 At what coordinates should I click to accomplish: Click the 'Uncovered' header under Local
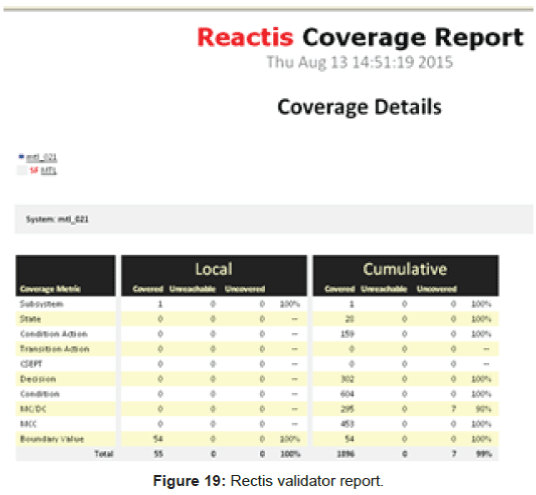245,289
